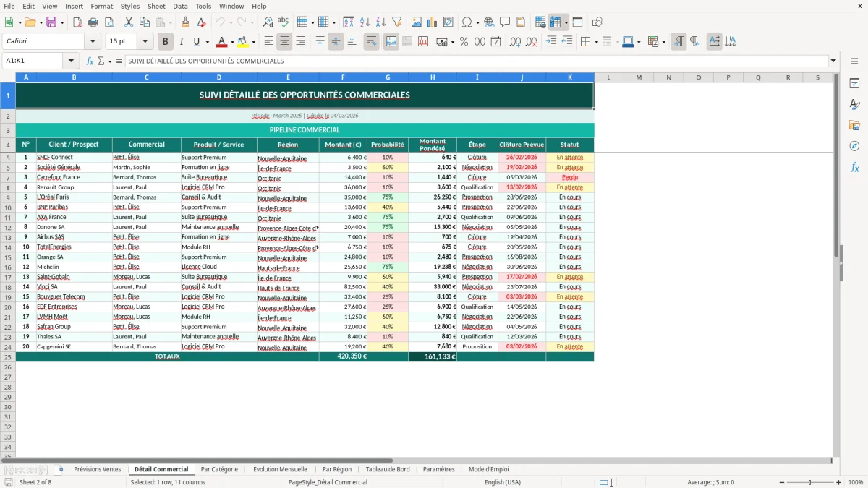
Task: Toggle Merge and Center Cells
Action: (x=391, y=42)
